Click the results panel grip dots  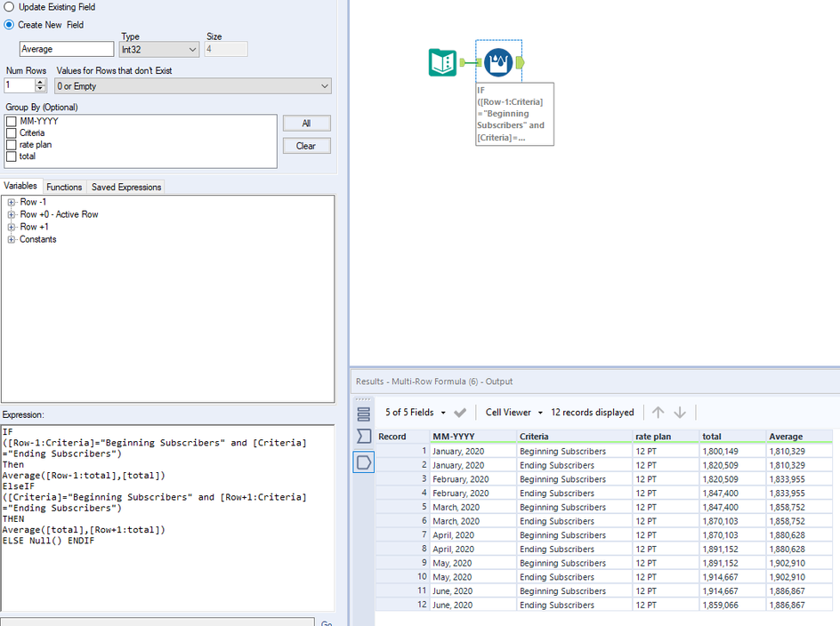pos(363,399)
